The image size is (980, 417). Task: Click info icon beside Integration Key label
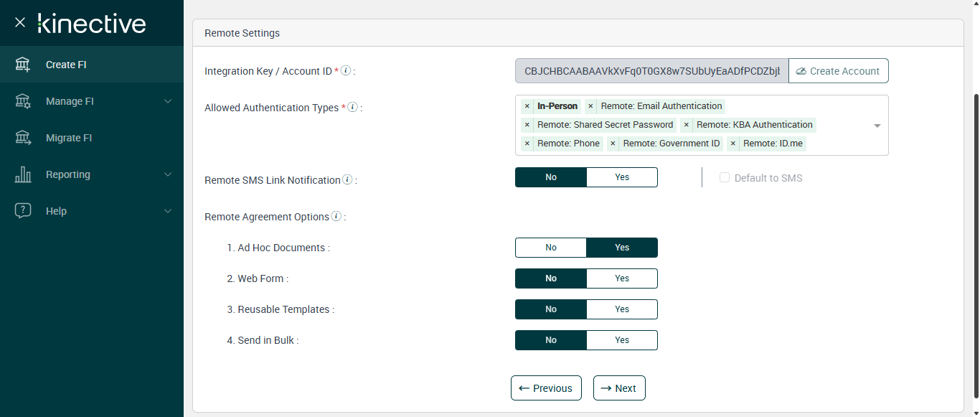point(346,71)
